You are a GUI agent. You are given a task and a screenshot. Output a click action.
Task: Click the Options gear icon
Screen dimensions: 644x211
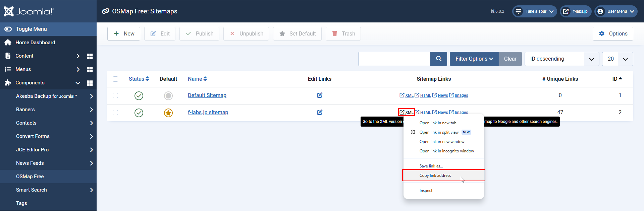pyautogui.click(x=602, y=33)
